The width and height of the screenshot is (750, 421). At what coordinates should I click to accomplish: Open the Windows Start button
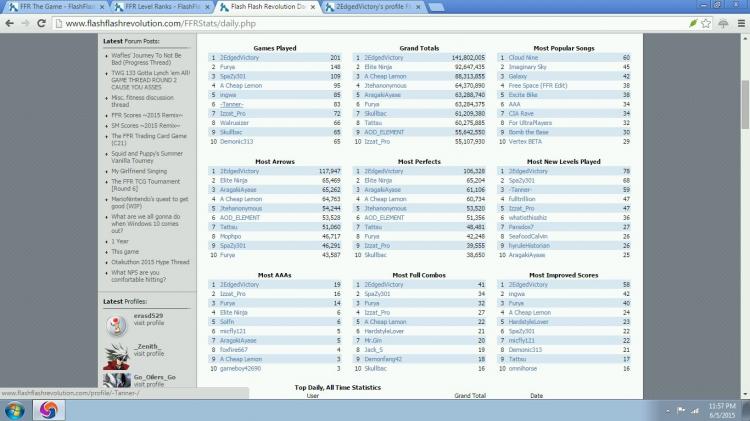pyautogui.click(x=17, y=410)
